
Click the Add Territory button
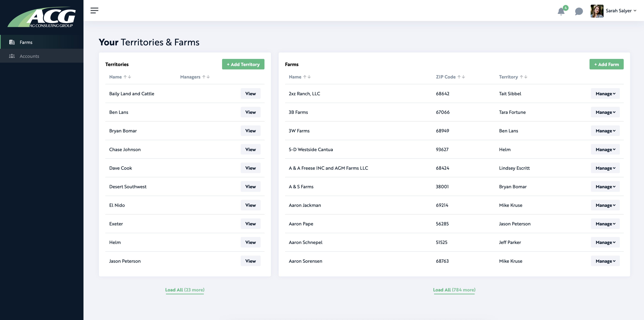pyautogui.click(x=243, y=64)
